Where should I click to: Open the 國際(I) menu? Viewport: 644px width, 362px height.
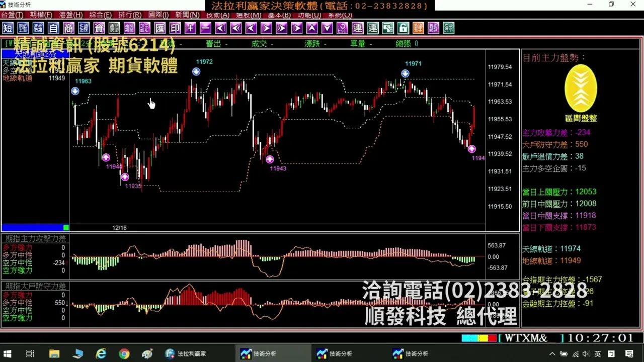click(158, 15)
